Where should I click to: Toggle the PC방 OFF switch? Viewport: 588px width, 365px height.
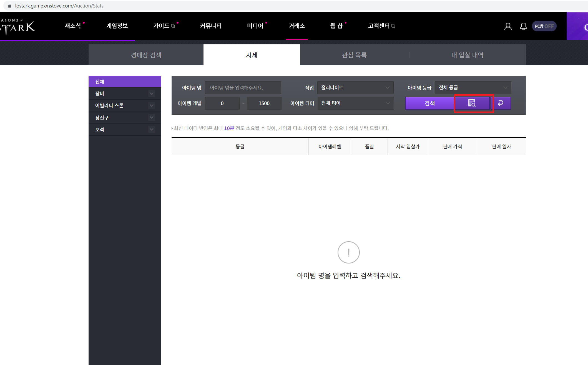(544, 26)
